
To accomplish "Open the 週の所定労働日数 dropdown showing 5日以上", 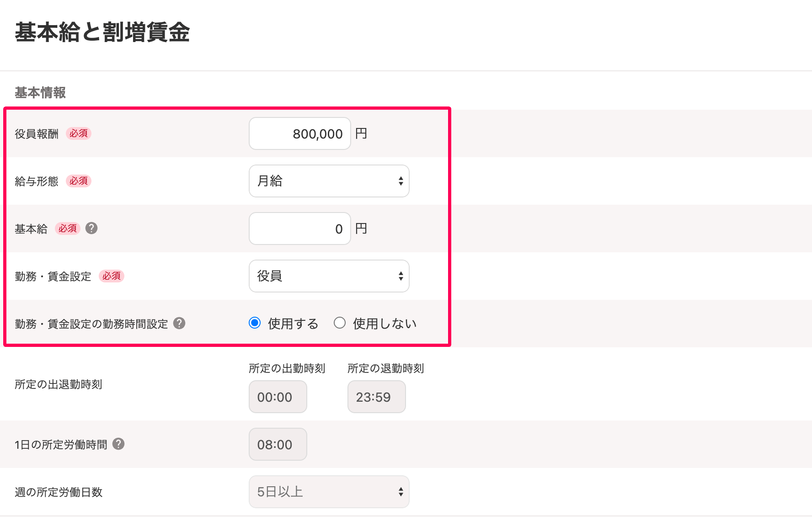I will [x=329, y=492].
